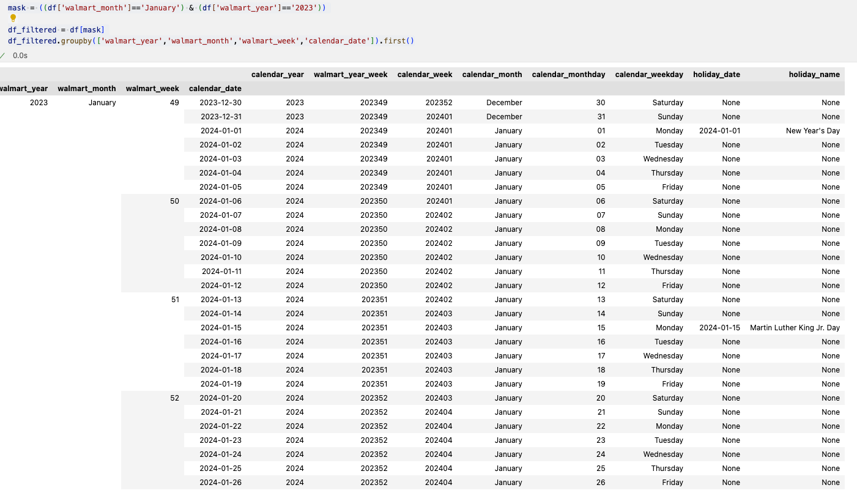Click the 2024-01-15 holiday_date cell

click(719, 327)
